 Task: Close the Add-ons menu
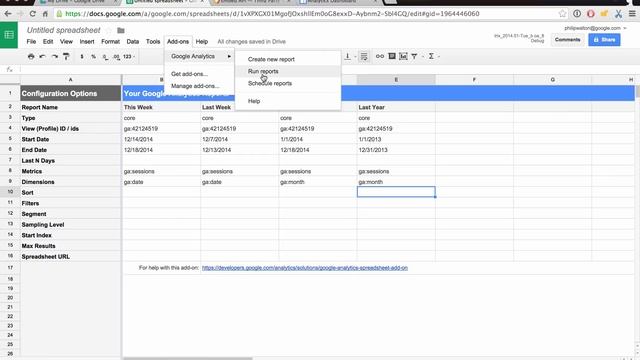178,42
